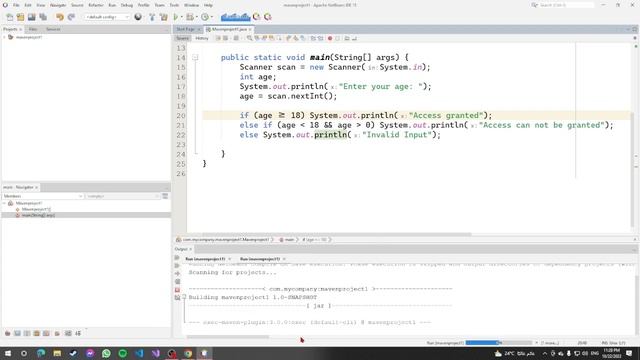Open the default config dropdown
This screenshot has height=360, width=640.
(107, 17)
